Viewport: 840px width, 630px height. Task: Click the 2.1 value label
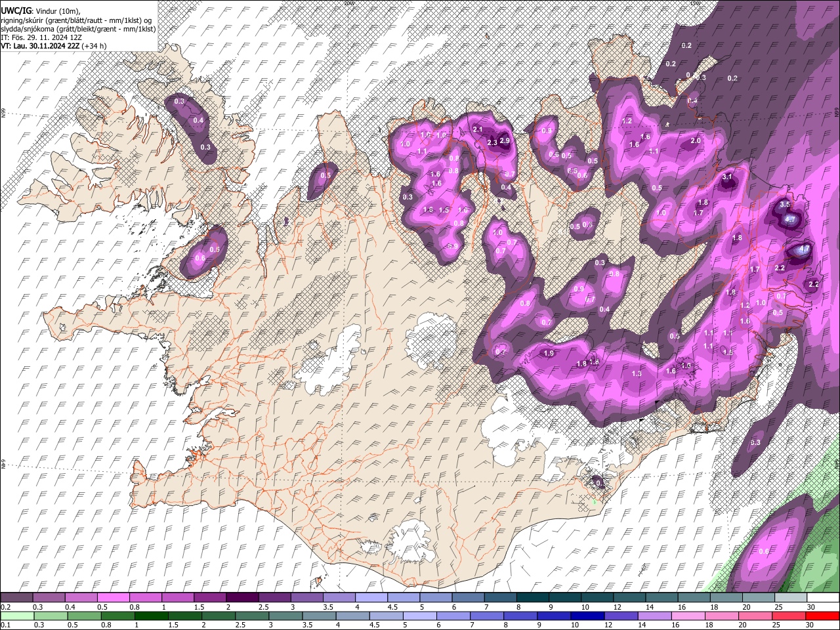tap(478, 129)
